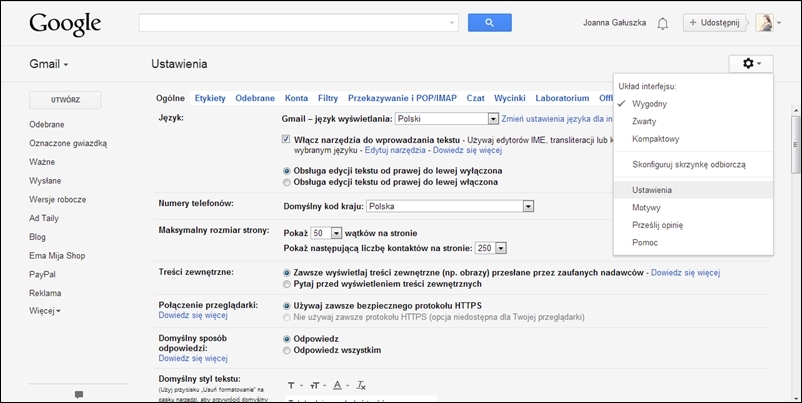Expand the Gmail dropdown

tap(49, 64)
